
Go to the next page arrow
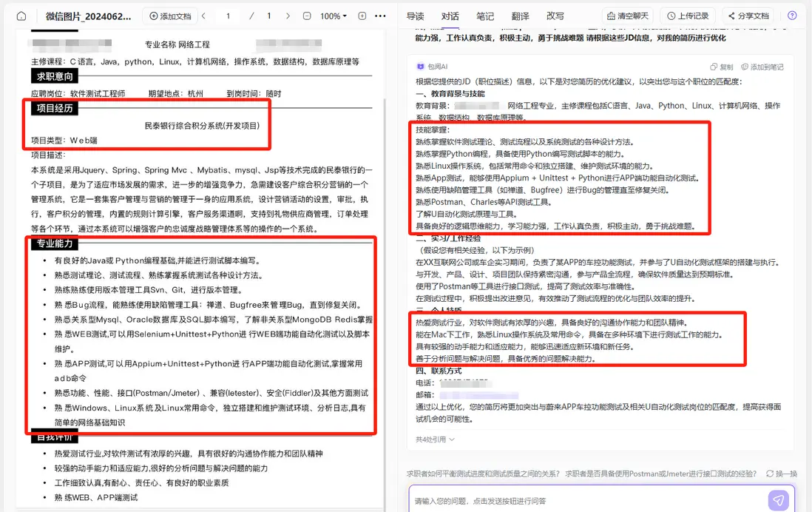(x=288, y=16)
